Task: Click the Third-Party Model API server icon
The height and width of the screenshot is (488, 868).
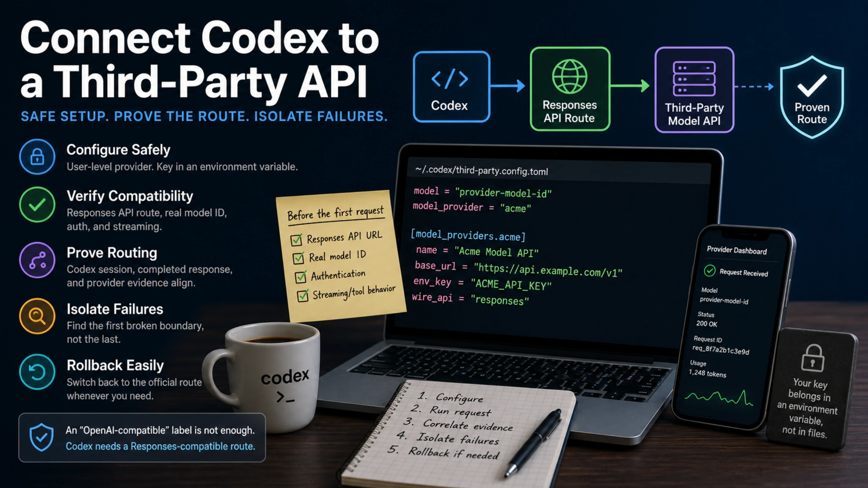Action: pos(694,78)
